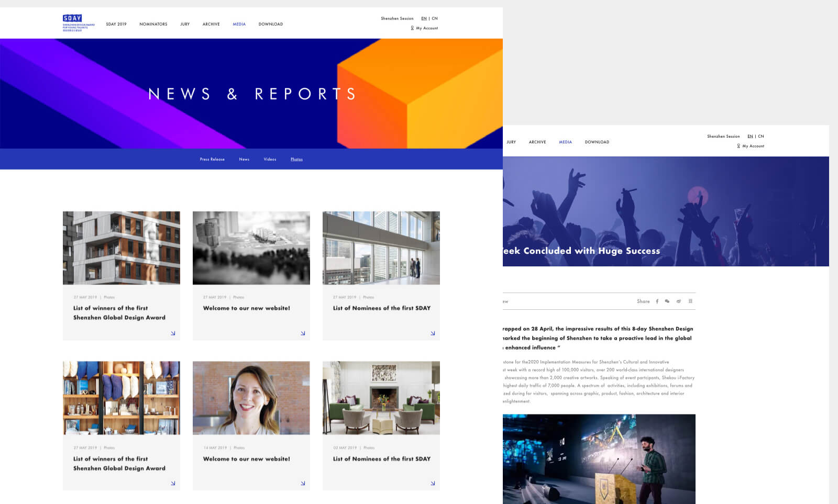Screen dimensions: 838x504
Task: Switch to the Press Release tab
Action: 212,159
